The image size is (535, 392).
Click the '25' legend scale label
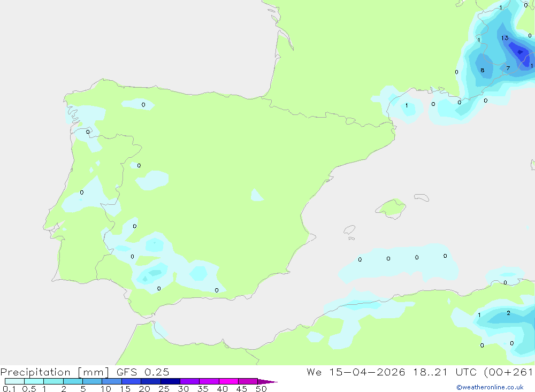164,389
